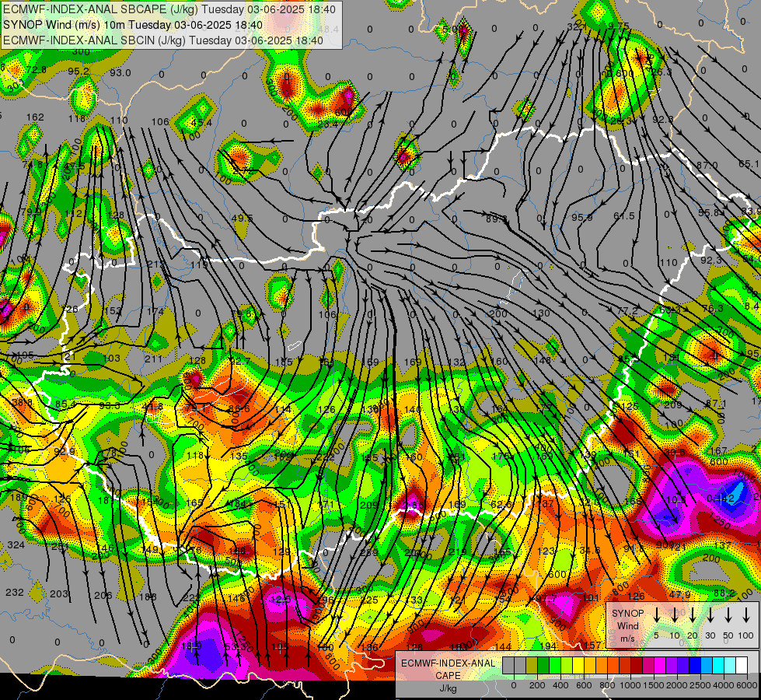Click the 2500 tick label in legend
Viewport: 761px width, 700px height.
(700, 685)
